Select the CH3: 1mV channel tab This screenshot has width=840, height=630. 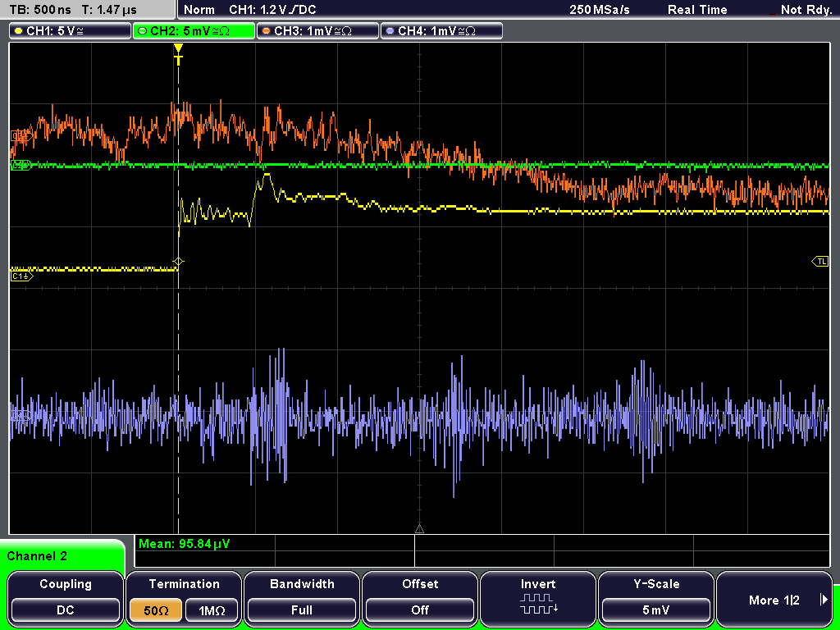click(x=317, y=31)
